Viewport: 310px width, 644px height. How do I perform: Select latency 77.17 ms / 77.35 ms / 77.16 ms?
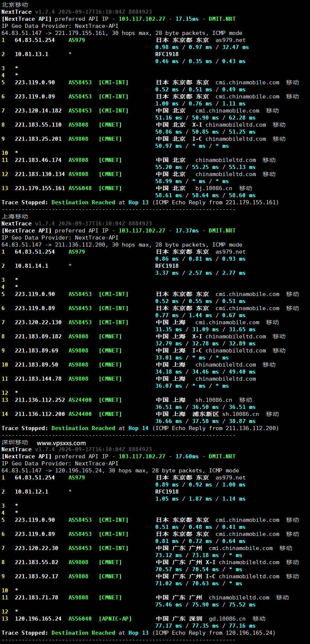point(206,626)
